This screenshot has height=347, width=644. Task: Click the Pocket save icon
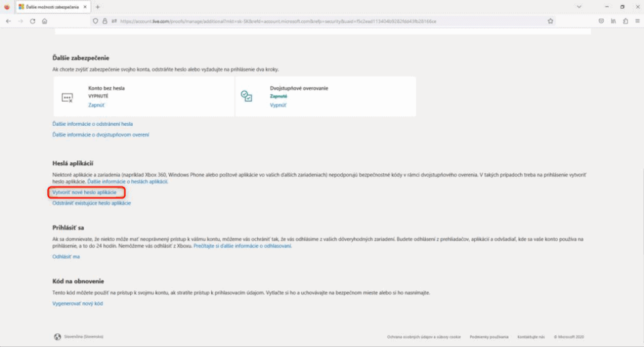coord(601,21)
